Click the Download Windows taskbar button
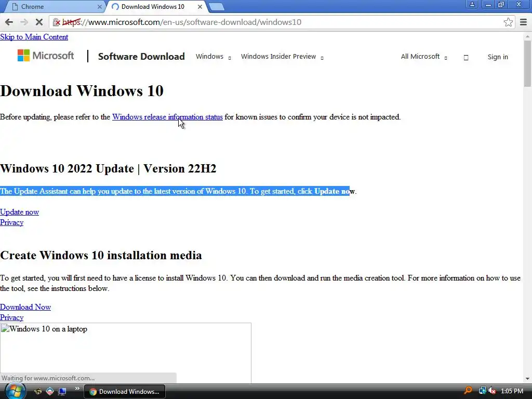532x399 pixels. 124,392
